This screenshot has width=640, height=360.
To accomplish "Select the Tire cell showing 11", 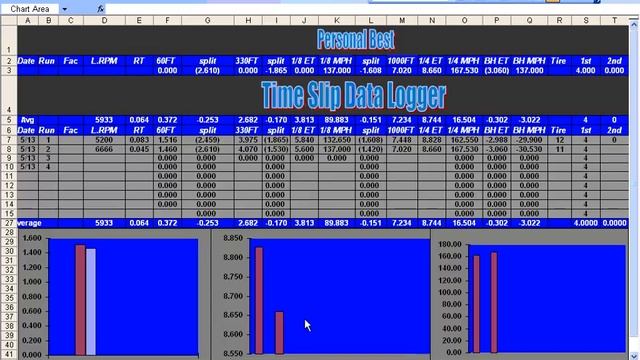I will point(559,149).
